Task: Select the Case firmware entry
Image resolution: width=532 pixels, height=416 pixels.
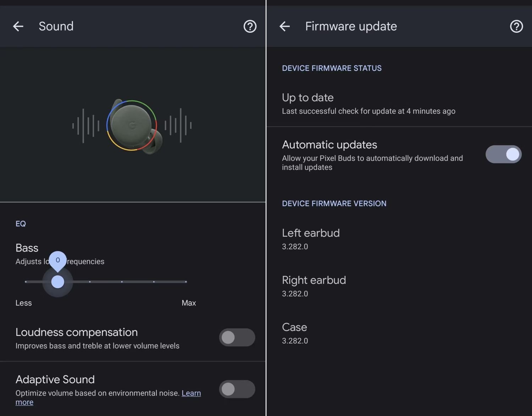Action: 295,333
